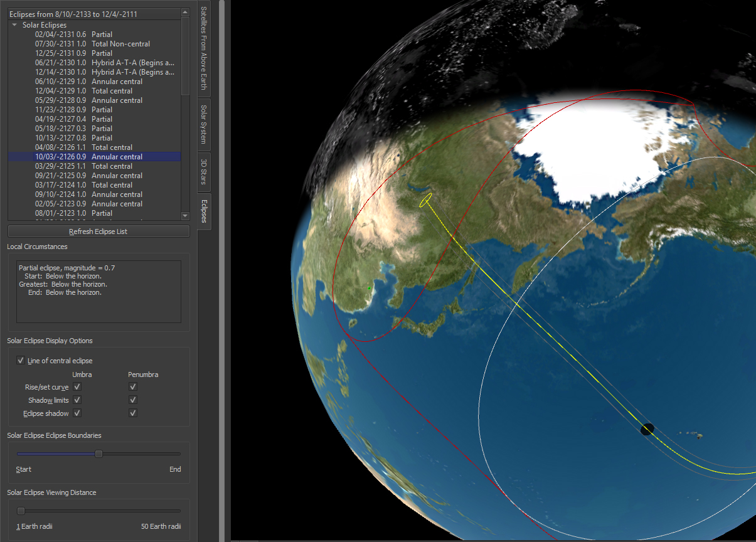Viewport: 756px width, 542px height.
Task: Select eclipse 06/10/-2129 Annular central
Action: click(x=94, y=82)
